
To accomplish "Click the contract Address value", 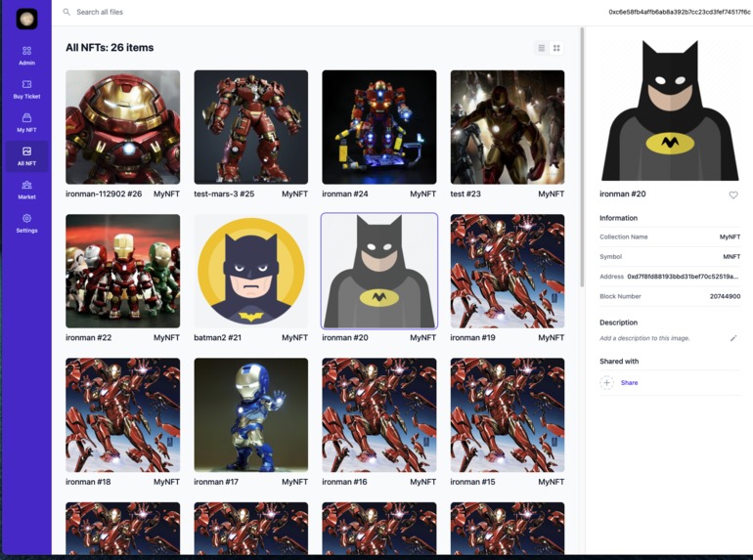I will tap(683, 277).
